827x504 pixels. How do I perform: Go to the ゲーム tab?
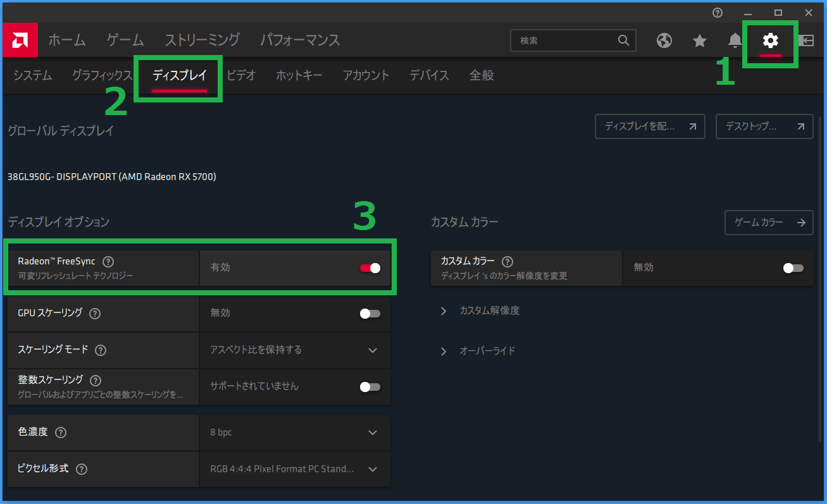click(125, 40)
